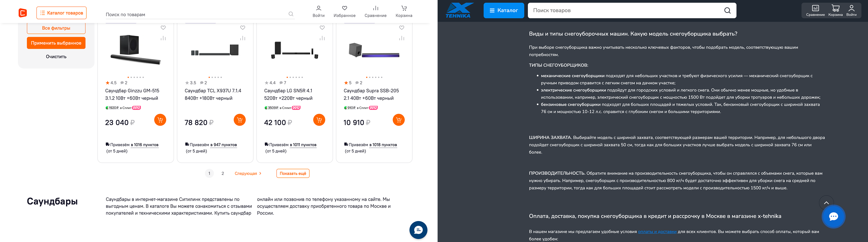Open Корзина in X-Tehnika header
The image size is (868, 242).
(835, 10)
